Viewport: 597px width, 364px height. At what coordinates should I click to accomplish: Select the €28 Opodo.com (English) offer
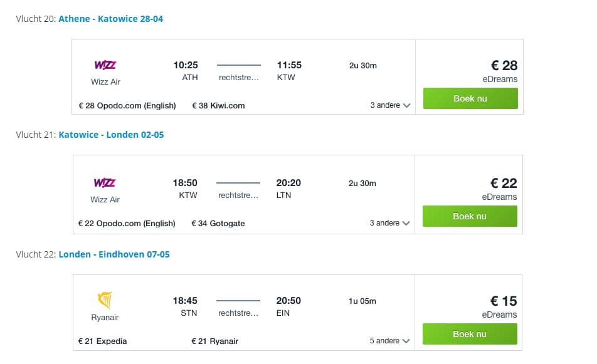(x=127, y=106)
